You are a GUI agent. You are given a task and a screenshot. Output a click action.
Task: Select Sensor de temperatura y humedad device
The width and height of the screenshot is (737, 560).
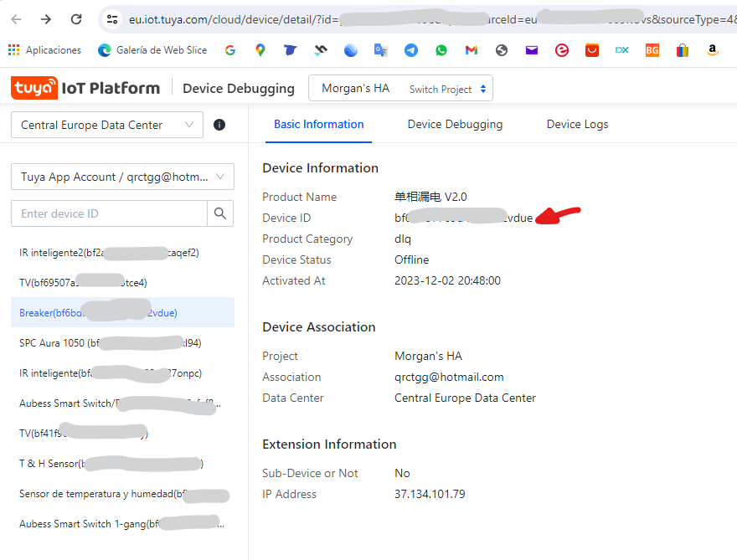[122, 494]
